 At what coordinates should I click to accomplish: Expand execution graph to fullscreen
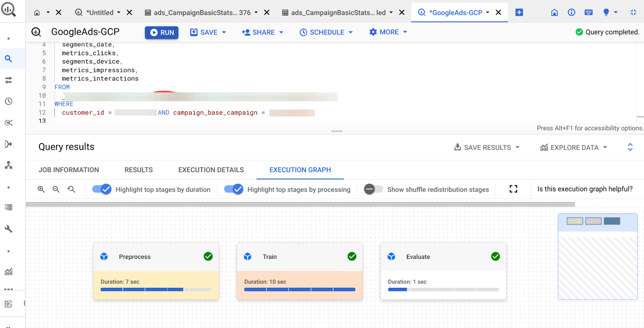[513, 189]
